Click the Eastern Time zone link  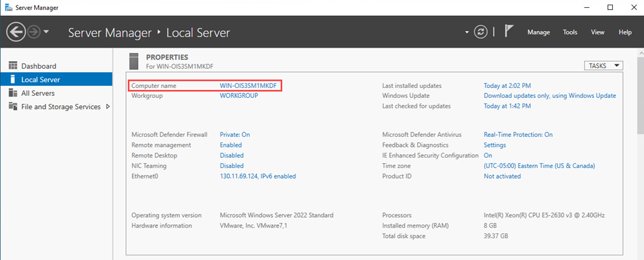pos(539,166)
